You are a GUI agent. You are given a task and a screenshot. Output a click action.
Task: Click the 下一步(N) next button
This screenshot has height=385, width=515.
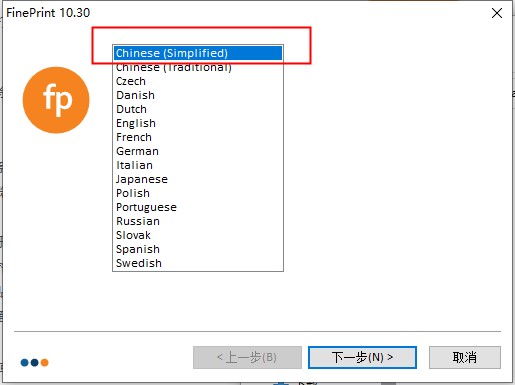(362, 357)
